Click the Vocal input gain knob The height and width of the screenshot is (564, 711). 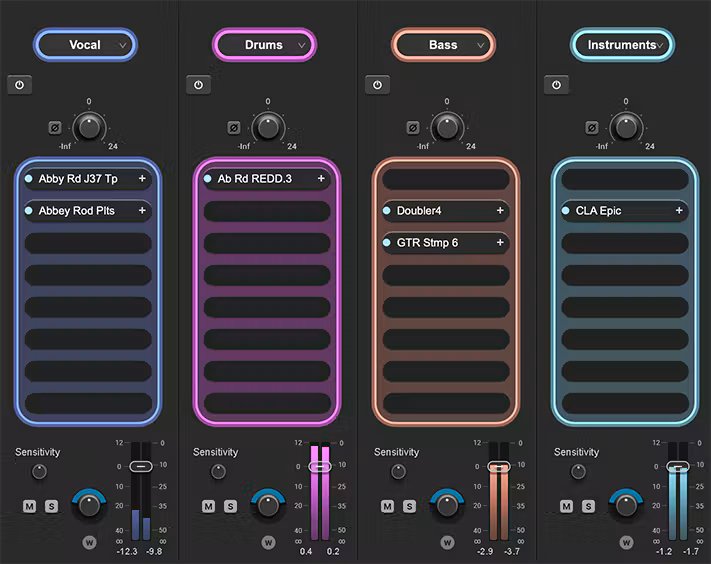tap(89, 127)
